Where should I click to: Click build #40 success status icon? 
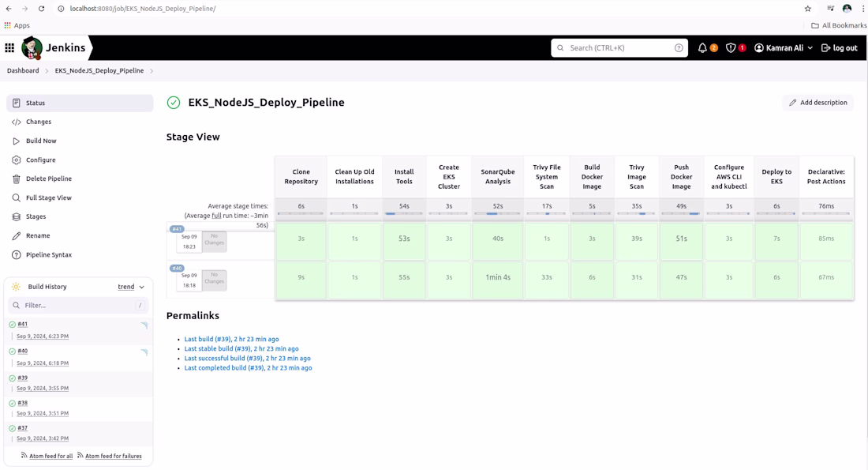(12, 352)
